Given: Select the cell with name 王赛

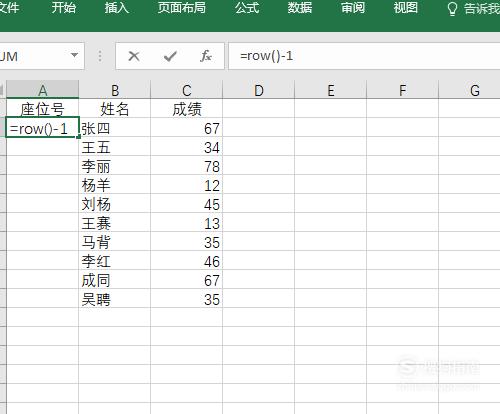Looking at the screenshot, I should click(x=115, y=222).
